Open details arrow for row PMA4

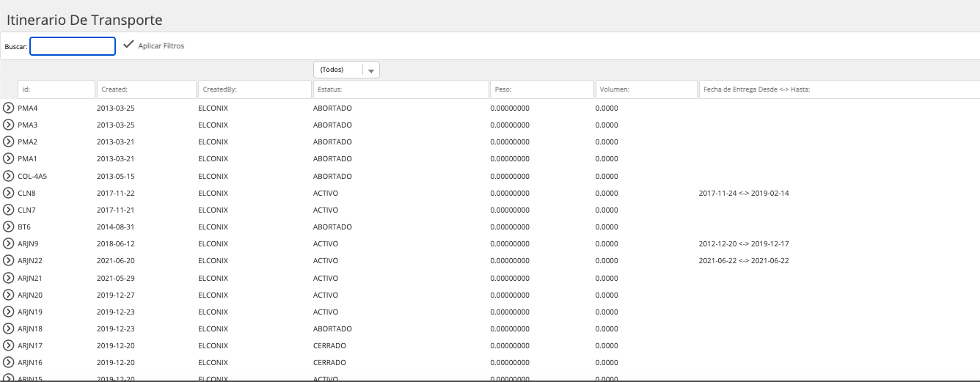pos(9,108)
